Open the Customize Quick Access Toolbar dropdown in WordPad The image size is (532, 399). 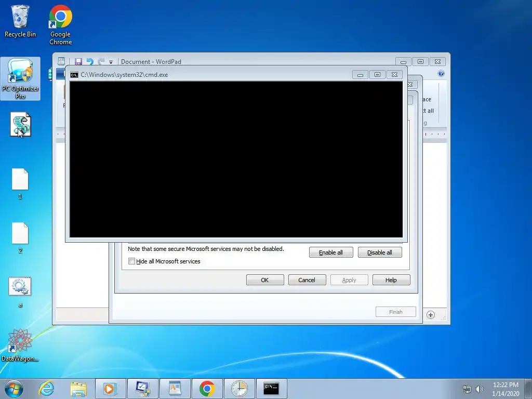tap(111, 62)
